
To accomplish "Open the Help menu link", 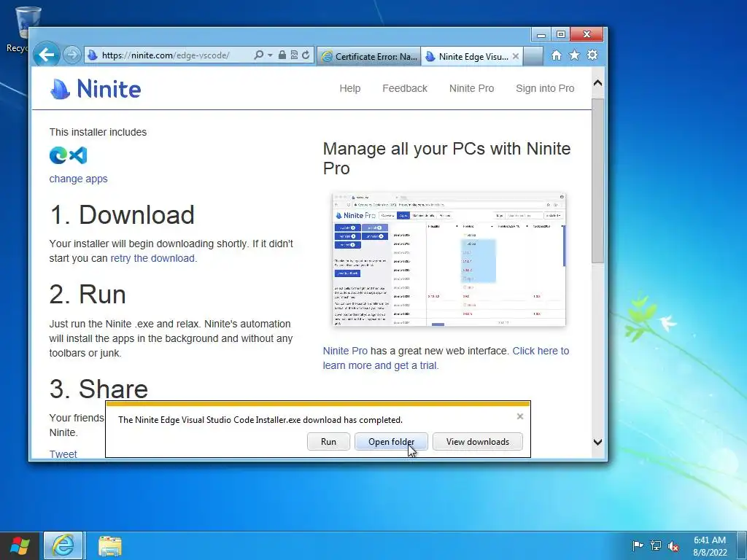I will click(349, 88).
